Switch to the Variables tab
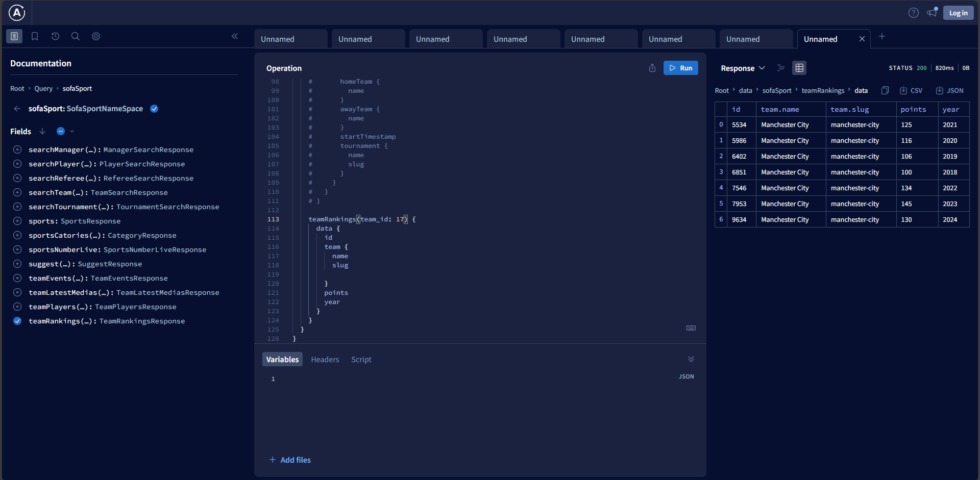 (x=282, y=359)
